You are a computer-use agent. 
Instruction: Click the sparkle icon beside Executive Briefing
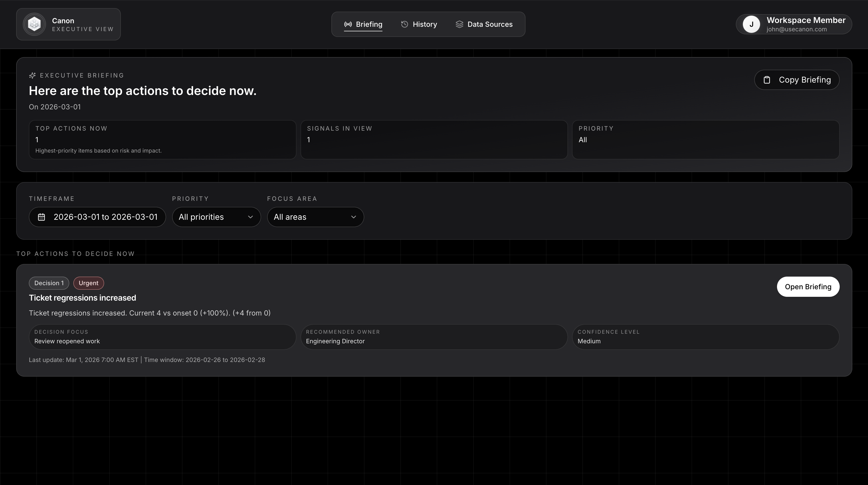[x=32, y=76]
